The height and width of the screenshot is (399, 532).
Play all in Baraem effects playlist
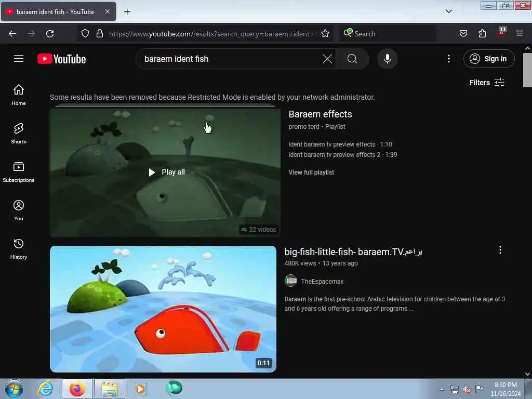pyautogui.click(x=166, y=172)
